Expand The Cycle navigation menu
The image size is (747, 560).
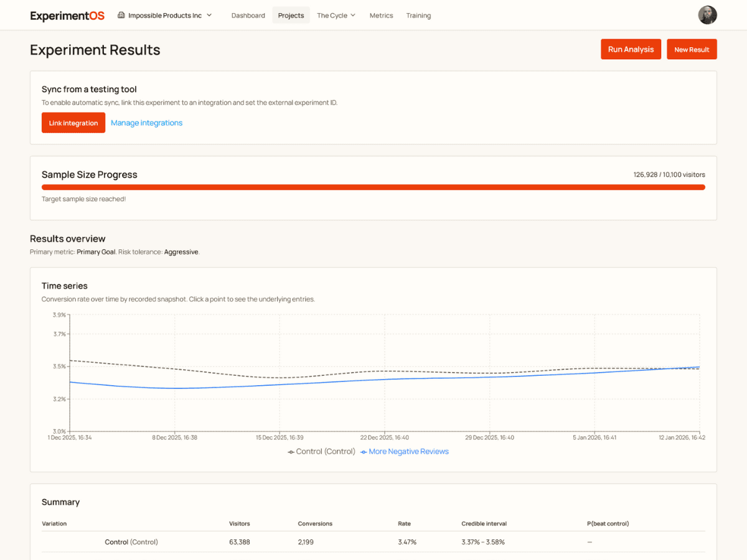coord(336,15)
